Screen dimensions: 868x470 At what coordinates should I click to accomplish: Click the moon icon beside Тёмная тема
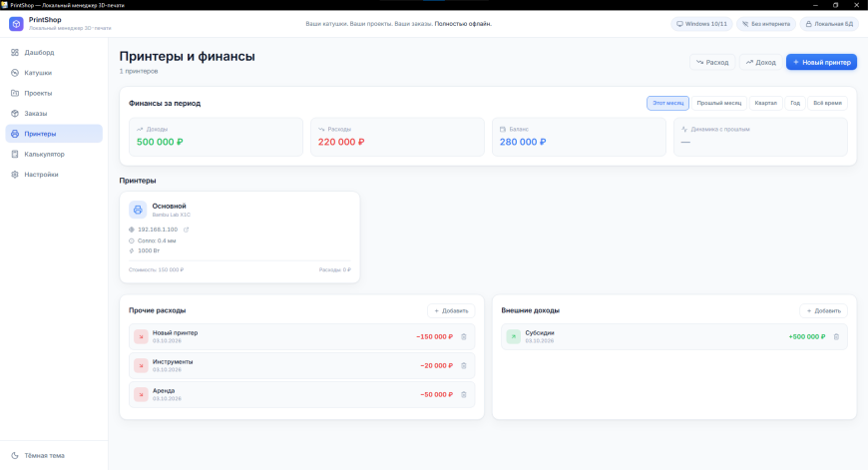15,456
